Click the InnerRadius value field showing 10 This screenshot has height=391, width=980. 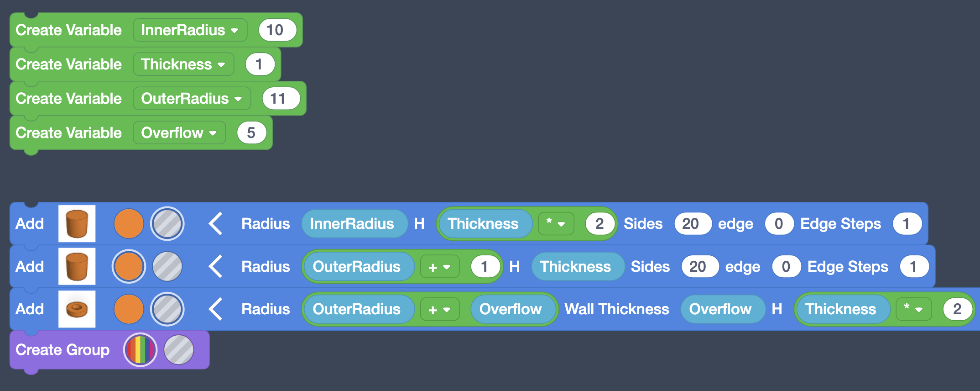click(x=277, y=30)
